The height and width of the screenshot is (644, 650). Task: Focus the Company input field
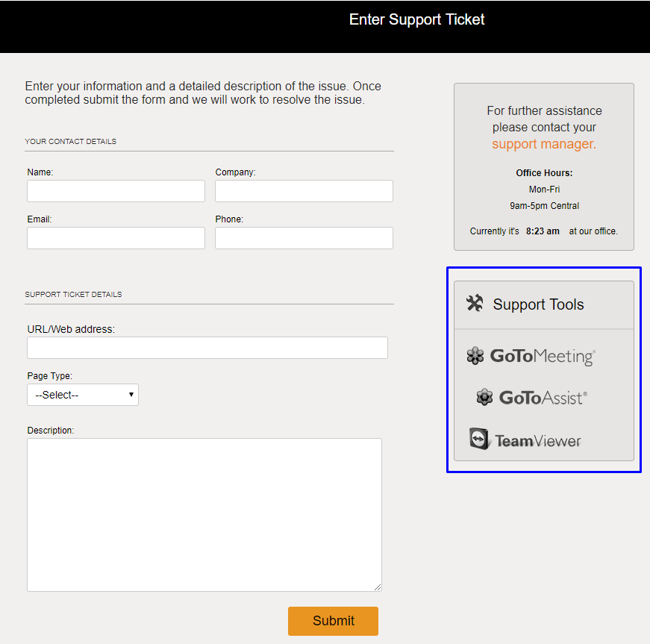click(x=304, y=191)
